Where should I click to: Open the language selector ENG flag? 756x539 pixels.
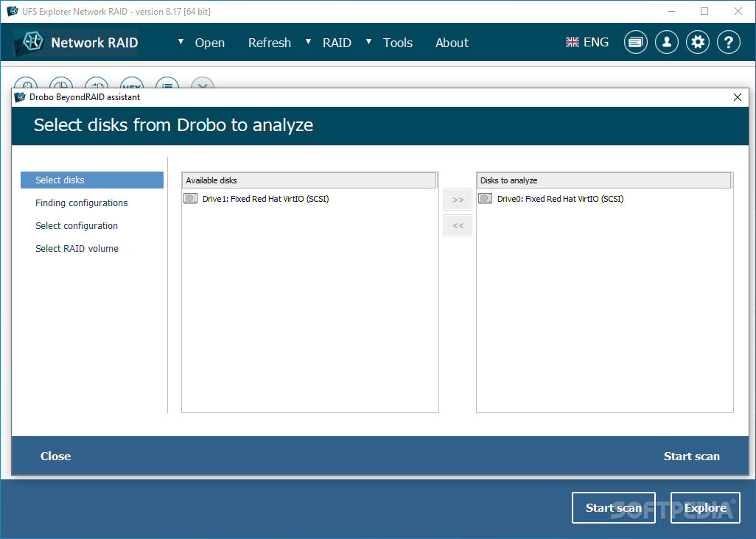(573, 43)
